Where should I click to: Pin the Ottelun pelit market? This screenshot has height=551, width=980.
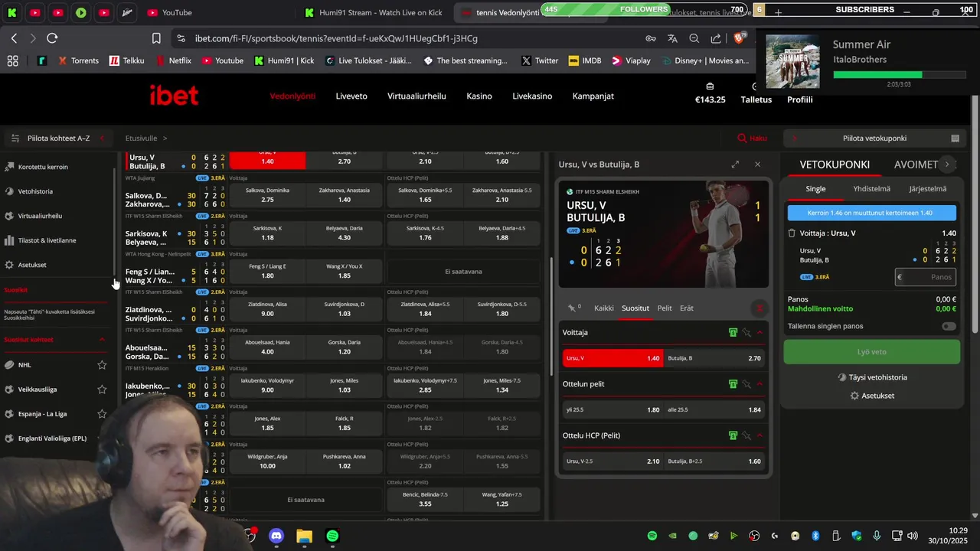pyautogui.click(x=746, y=384)
